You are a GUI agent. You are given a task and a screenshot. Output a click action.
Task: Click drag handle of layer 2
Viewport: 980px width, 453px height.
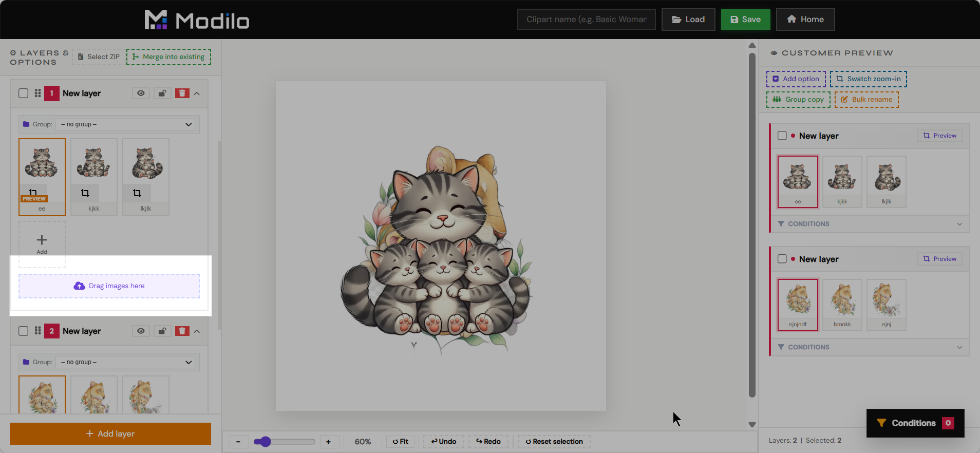[37, 331]
